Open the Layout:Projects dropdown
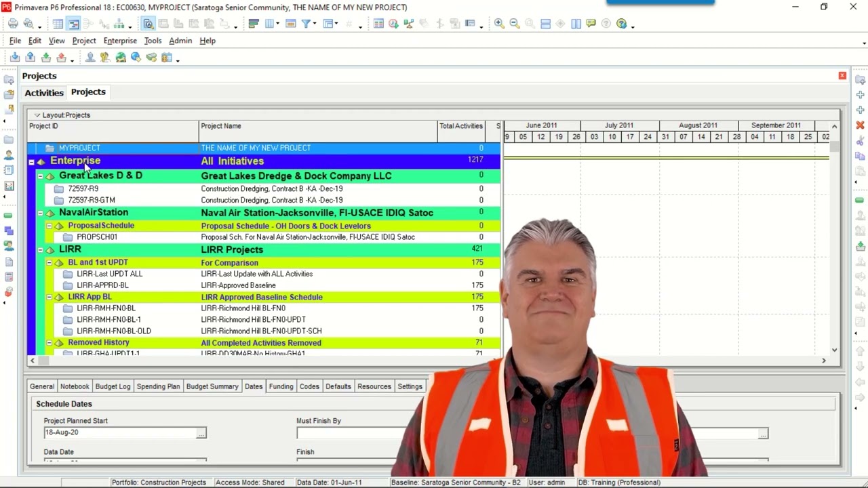868x488 pixels. coord(37,115)
